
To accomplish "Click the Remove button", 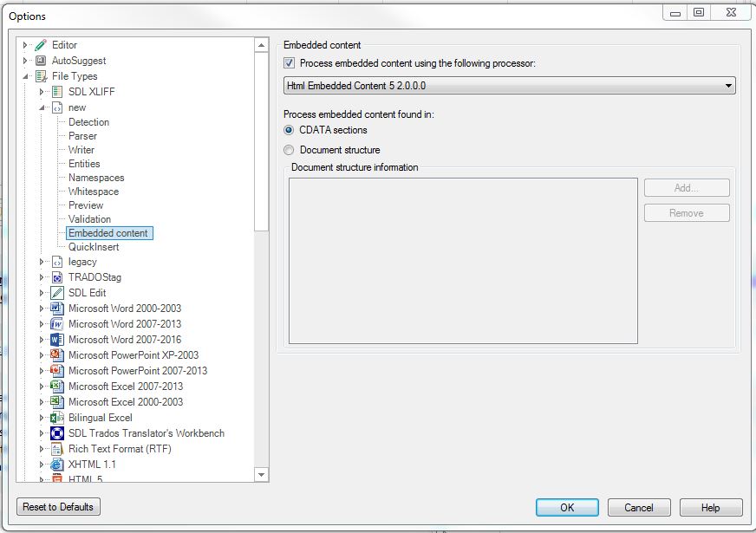I will tap(687, 213).
